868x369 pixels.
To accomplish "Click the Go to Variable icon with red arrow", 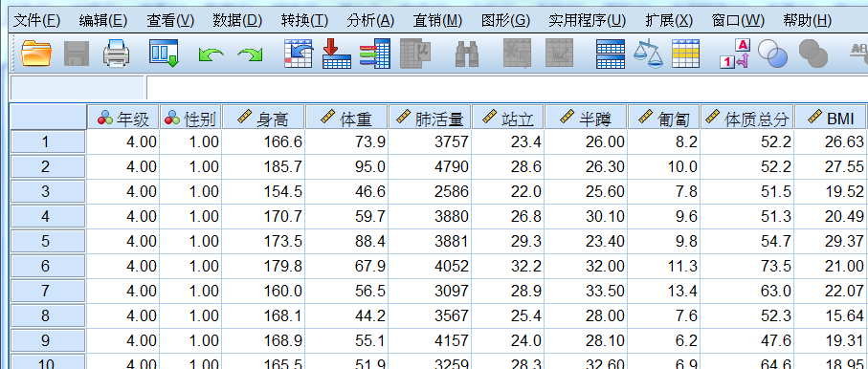I will tap(337, 54).
